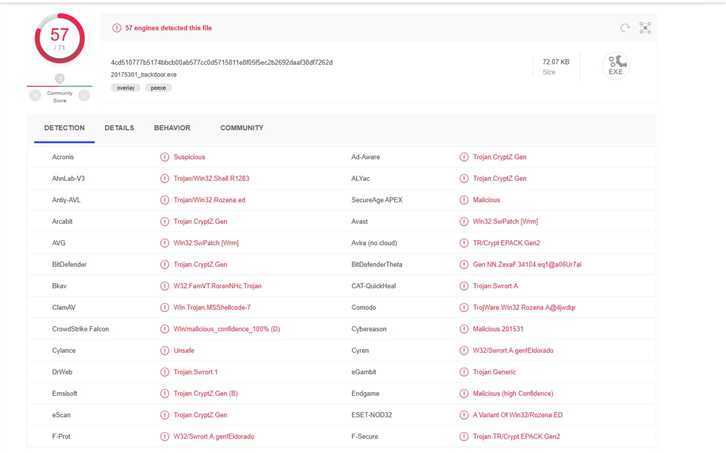This screenshot has height=453, width=726.
Task: Click 'Trojan.Generic' eGambit result
Action: (x=494, y=372)
